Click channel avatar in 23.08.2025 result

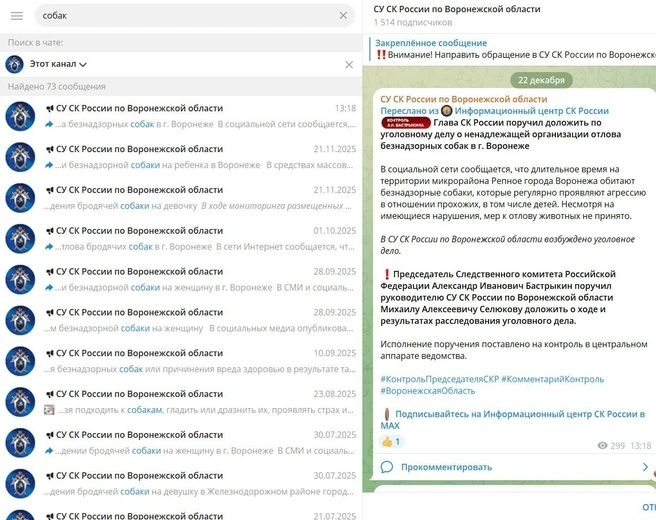tap(20, 402)
